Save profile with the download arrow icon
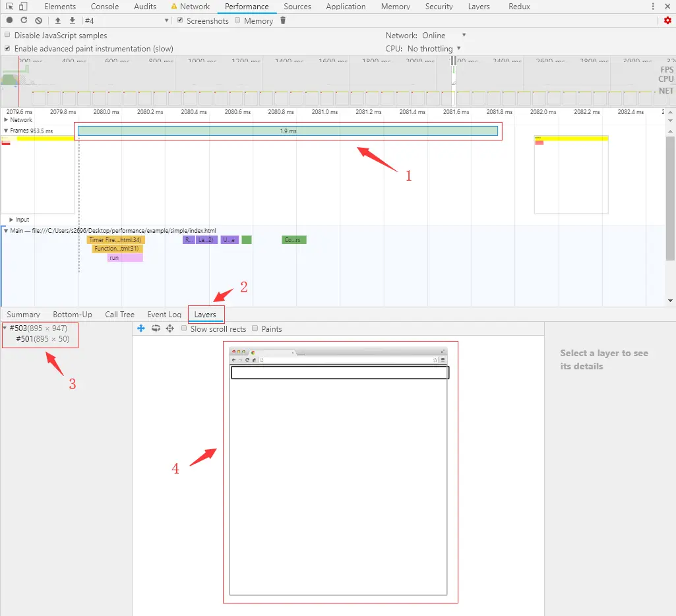This screenshot has height=616, width=676. [x=73, y=20]
